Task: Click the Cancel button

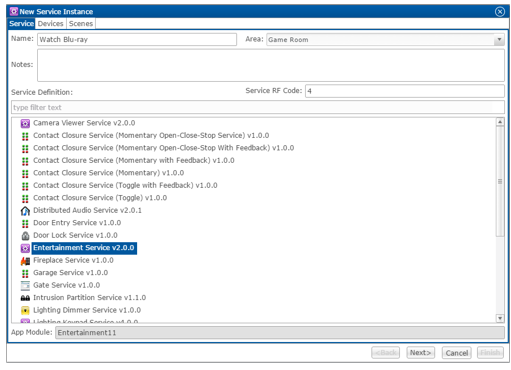Action: tap(456, 353)
